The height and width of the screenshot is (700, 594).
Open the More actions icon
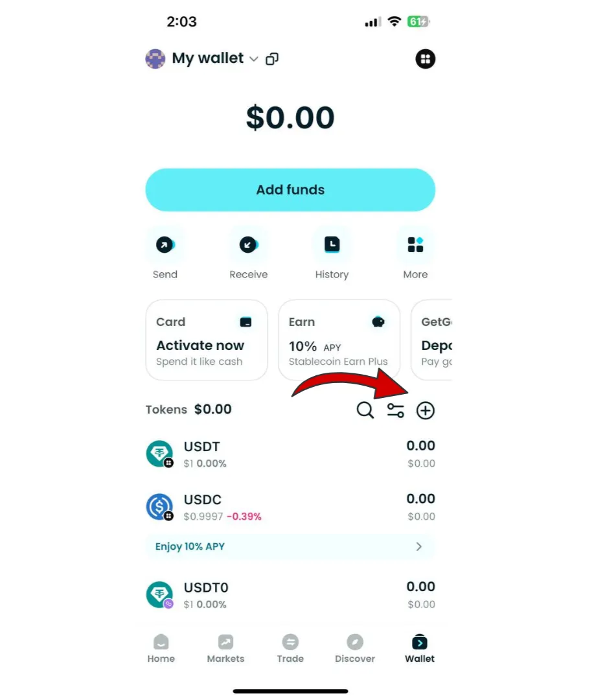[415, 244]
